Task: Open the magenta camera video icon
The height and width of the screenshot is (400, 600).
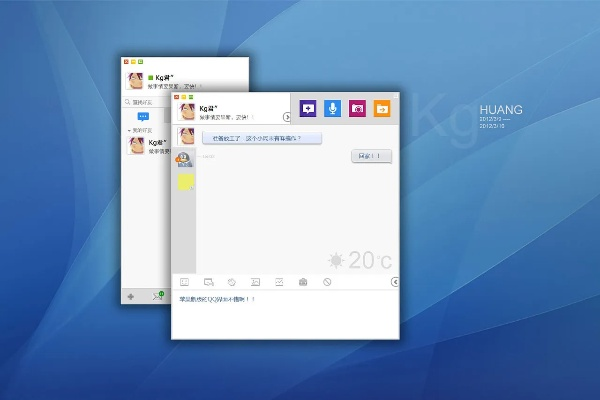Action: pos(358,108)
